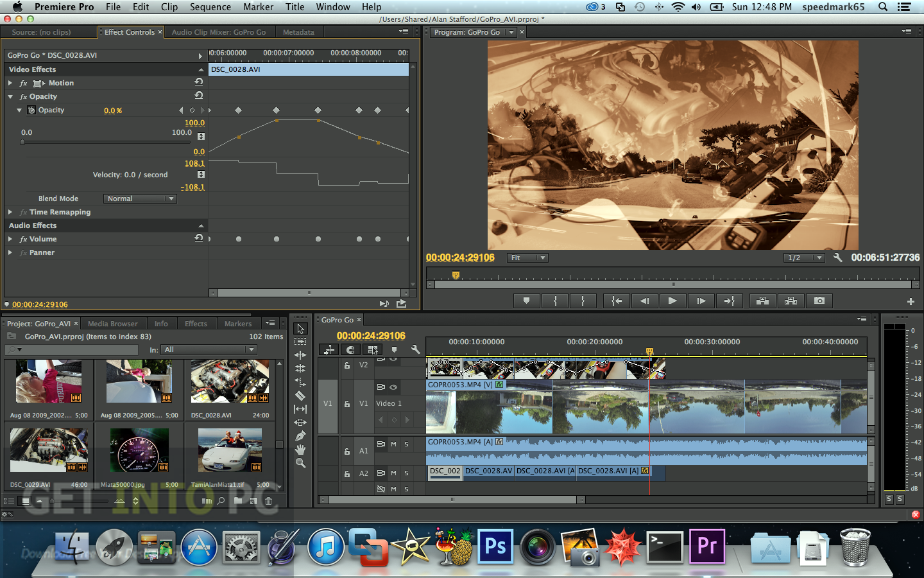Screen dimensions: 924x578
Task: Select the Rate Stretch tool
Action: [300, 382]
